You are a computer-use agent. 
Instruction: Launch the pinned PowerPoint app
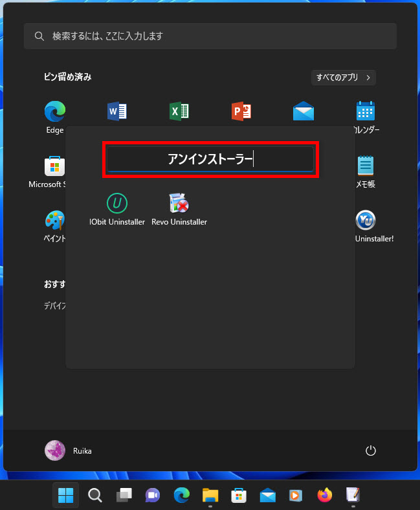pos(241,111)
